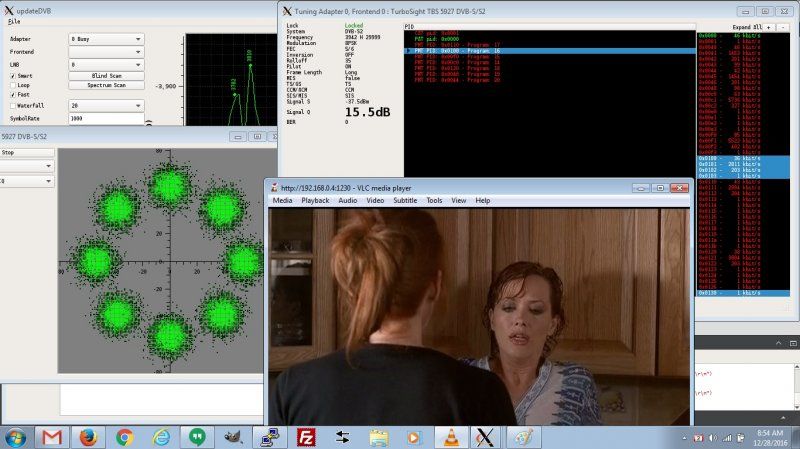Open the second dropdown below Stop button
The width and height of the screenshot is (800, 449).
(27, 181)
